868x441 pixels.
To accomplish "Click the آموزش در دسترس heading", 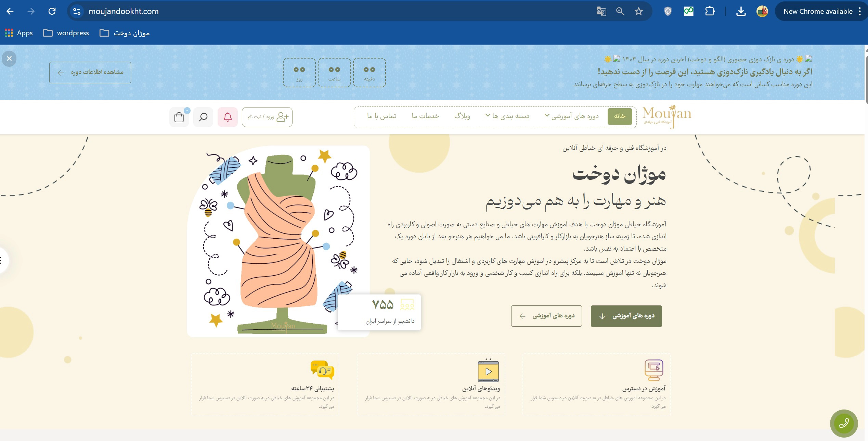I will click(x=644, y=389).
